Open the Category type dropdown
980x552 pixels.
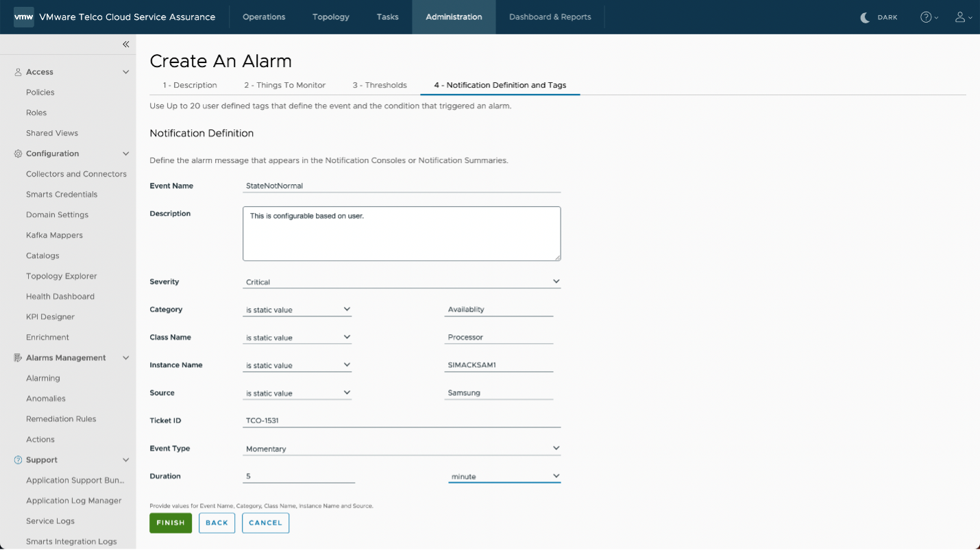click(x=297, y=310)
